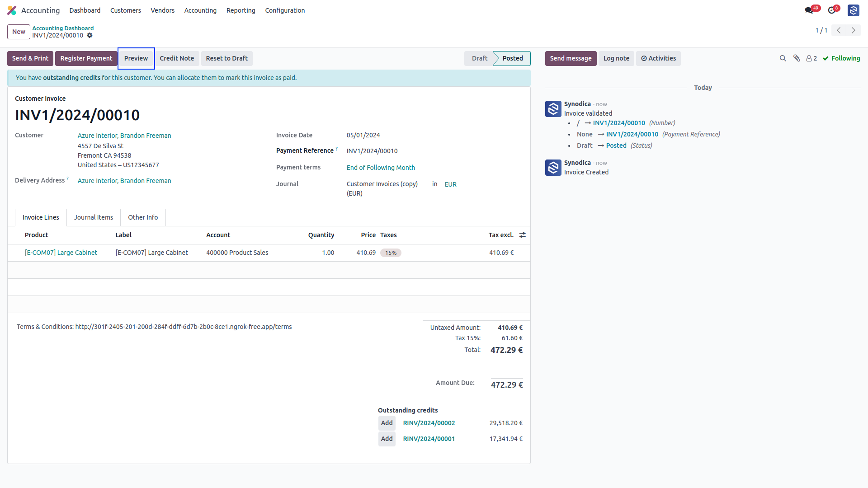The height and width of the screenshot is (488, 868).
Task: Select the Amount Due 472.29 € value
Action: click(x=507, y=385)
